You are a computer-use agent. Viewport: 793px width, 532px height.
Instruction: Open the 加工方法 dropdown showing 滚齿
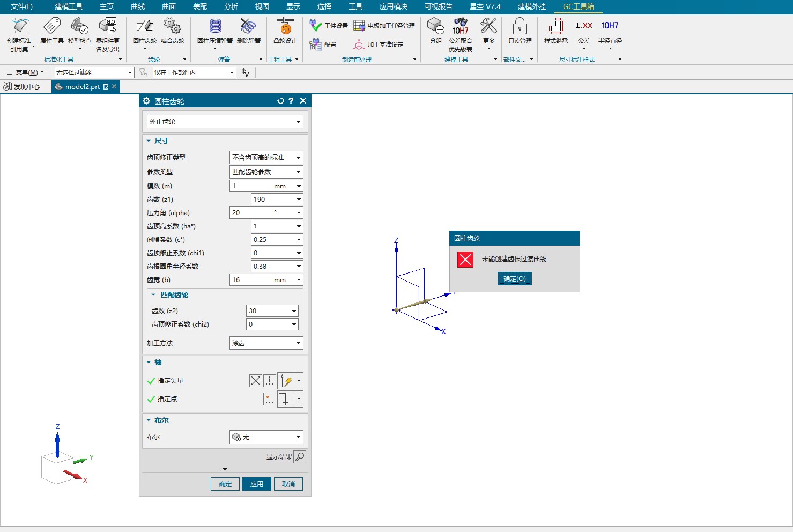tap(266, 343)
